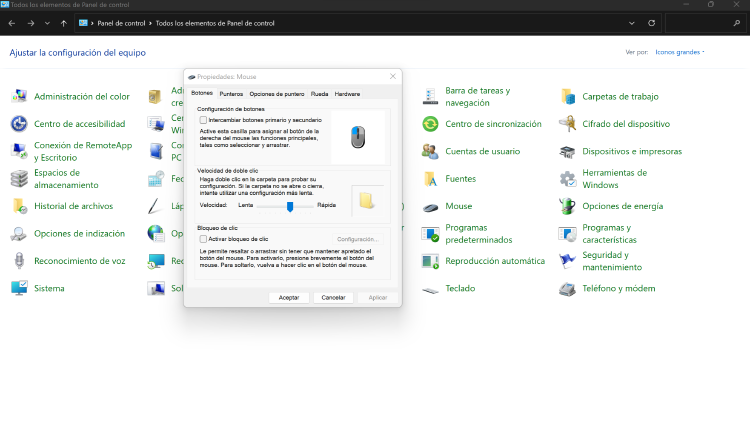
Task: Click the Aceptar button
Action: click(x=288, y=297)
